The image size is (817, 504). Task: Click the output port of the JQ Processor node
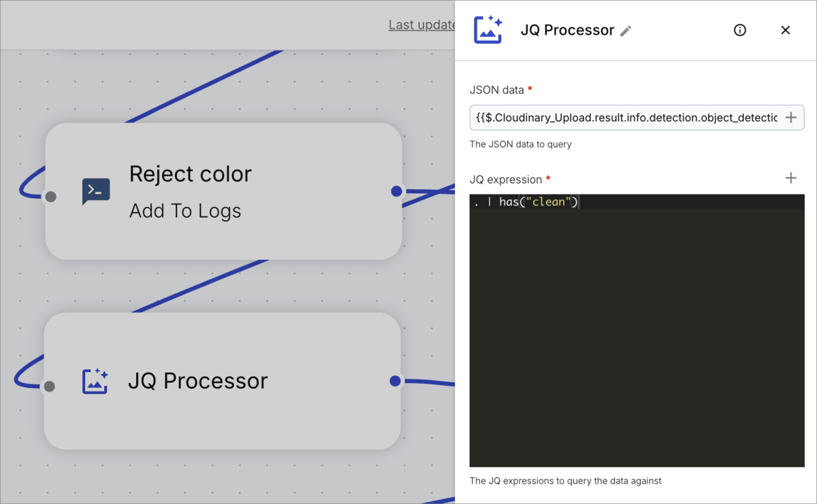click(x=396, y=381)
